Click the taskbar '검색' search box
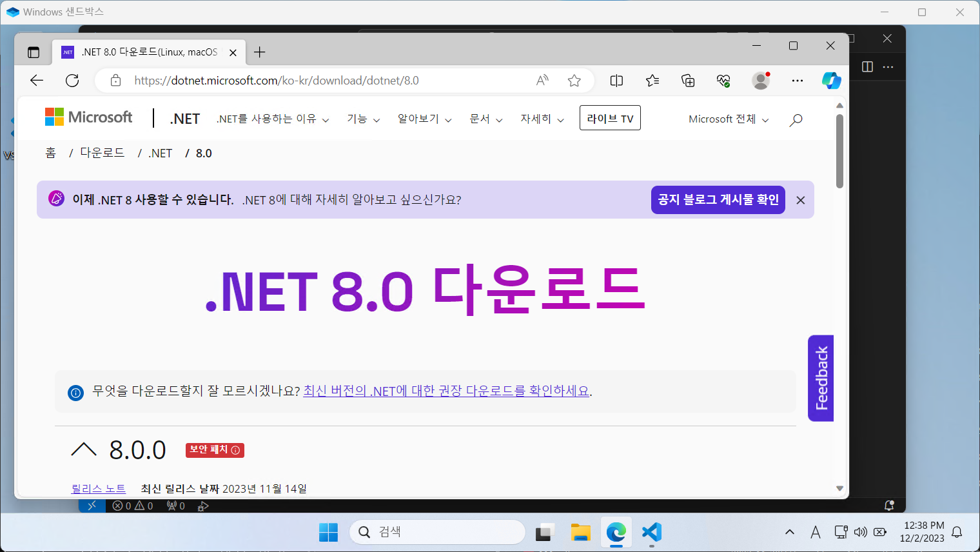980x552 pixels. 437,532
